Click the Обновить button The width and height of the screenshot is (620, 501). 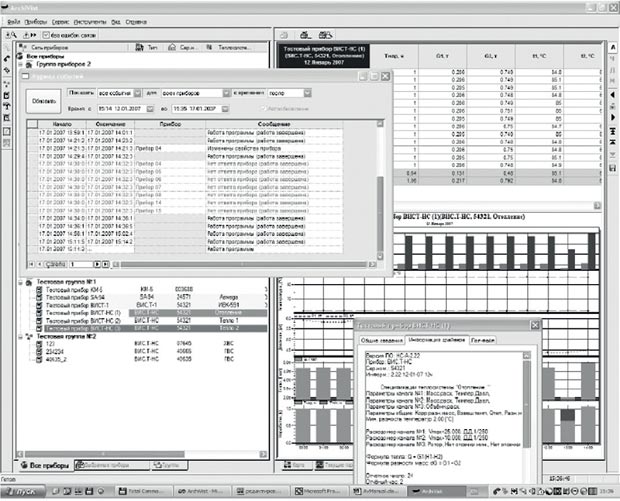pyautogui.click(x=43, y=101)
